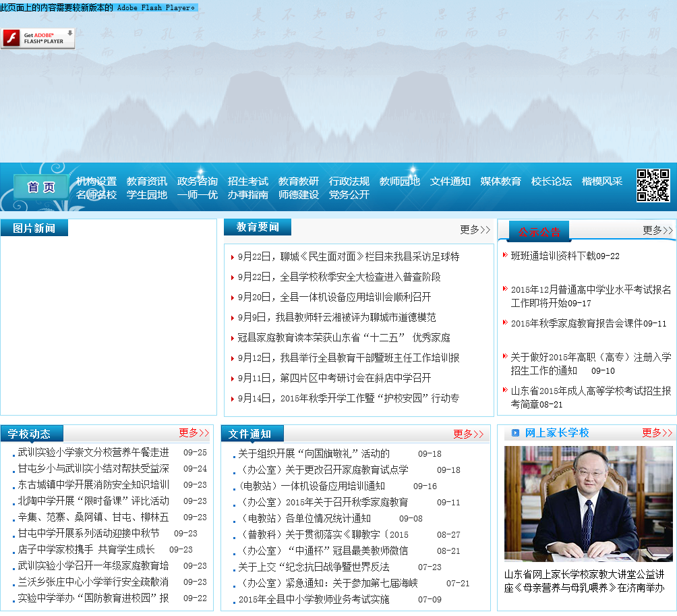Open (办公室)紧急通知 第七届海峡 document
This screenshot has height=616, width=677.
(x=328, y=583)
